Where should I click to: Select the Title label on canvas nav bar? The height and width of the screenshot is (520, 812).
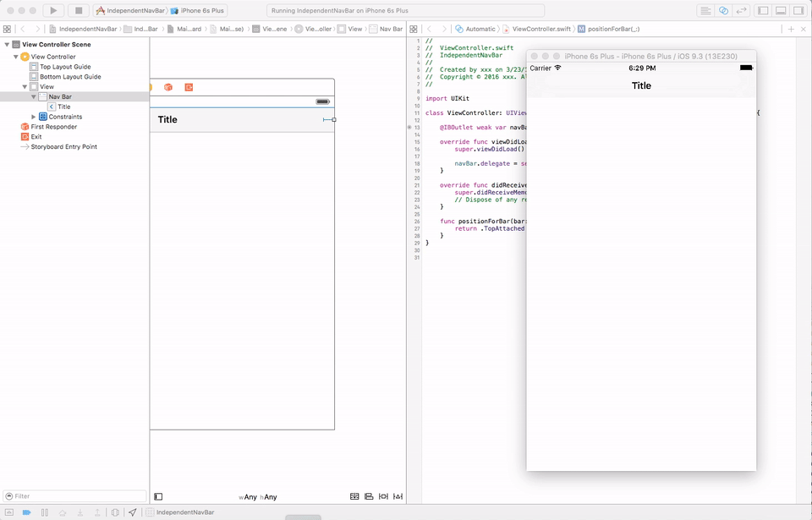point(167,119)
